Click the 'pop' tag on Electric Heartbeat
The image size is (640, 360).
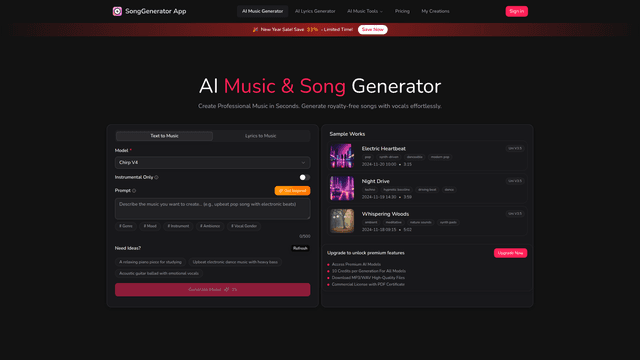[x=368, y=157]
